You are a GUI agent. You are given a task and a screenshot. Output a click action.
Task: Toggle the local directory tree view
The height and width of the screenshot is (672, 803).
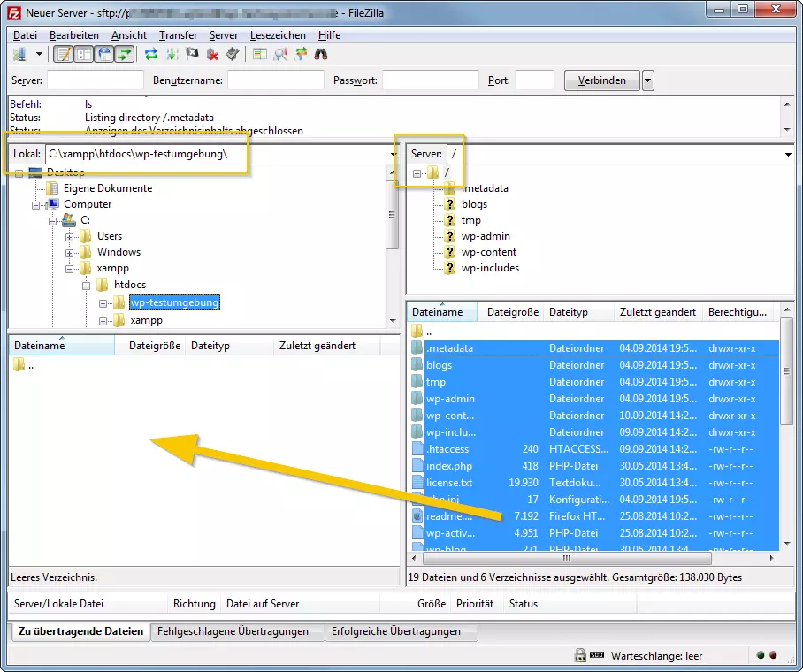coord(84,54)
